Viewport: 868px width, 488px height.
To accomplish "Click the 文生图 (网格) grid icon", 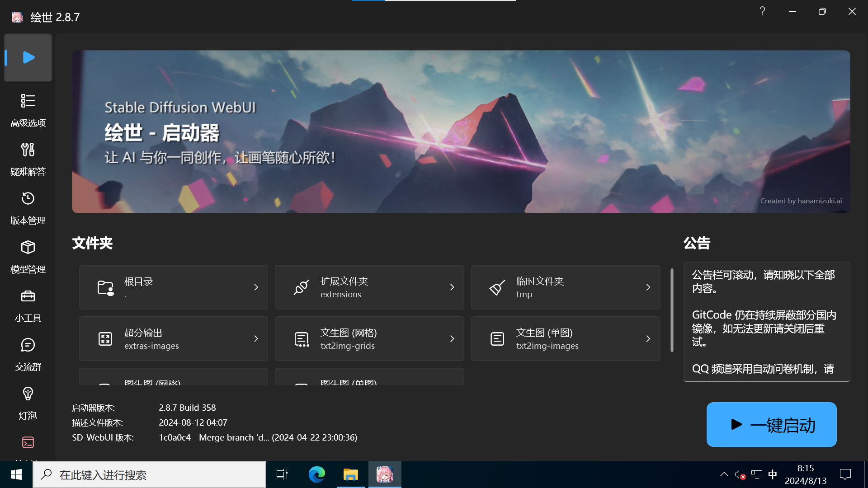I will click(x=302, y=339).
